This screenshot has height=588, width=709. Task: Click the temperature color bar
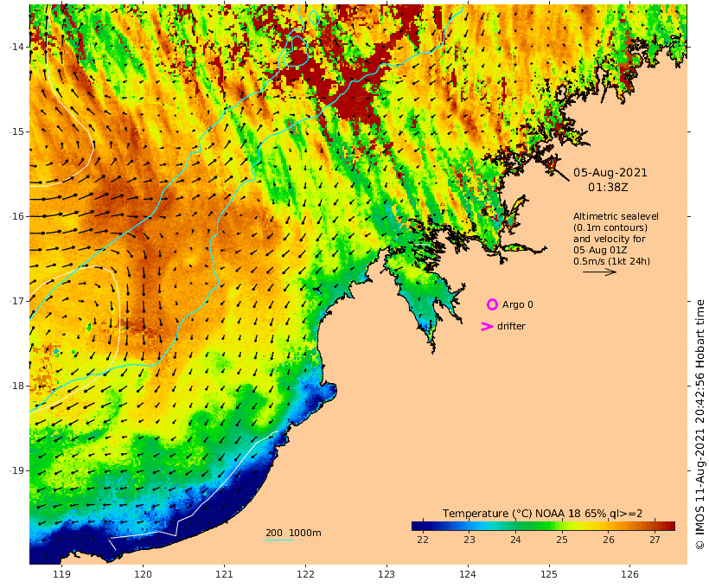[x=543, y=526]
